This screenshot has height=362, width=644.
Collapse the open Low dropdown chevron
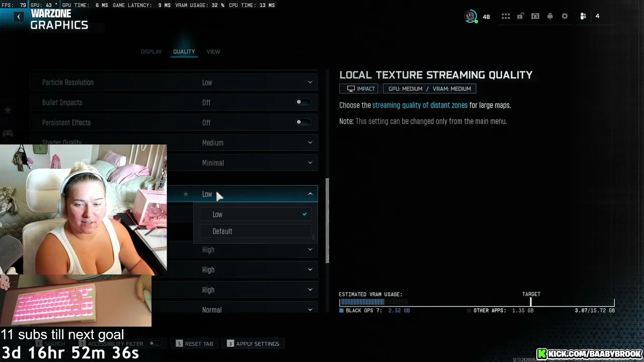[x=310, y=194]
